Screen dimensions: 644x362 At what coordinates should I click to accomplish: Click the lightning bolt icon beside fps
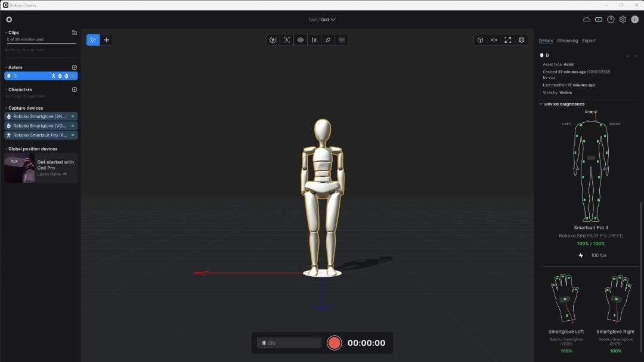[581, 256]
